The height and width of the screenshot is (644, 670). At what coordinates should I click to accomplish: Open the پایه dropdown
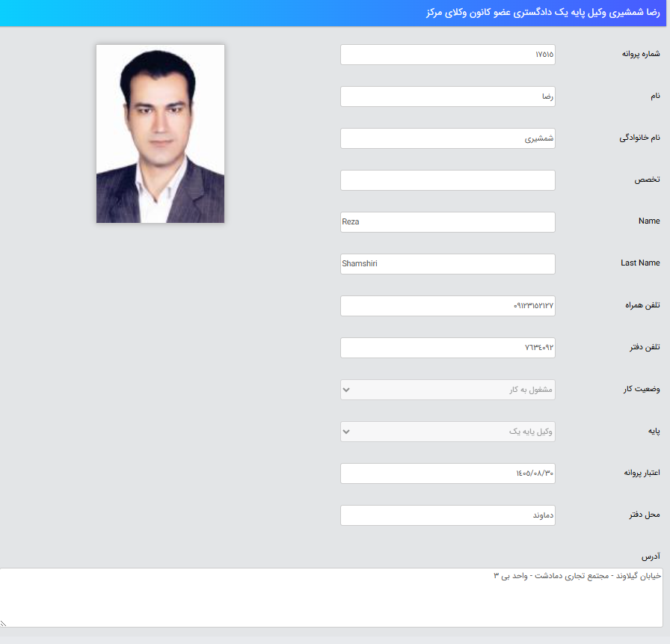tap(447, 431)
